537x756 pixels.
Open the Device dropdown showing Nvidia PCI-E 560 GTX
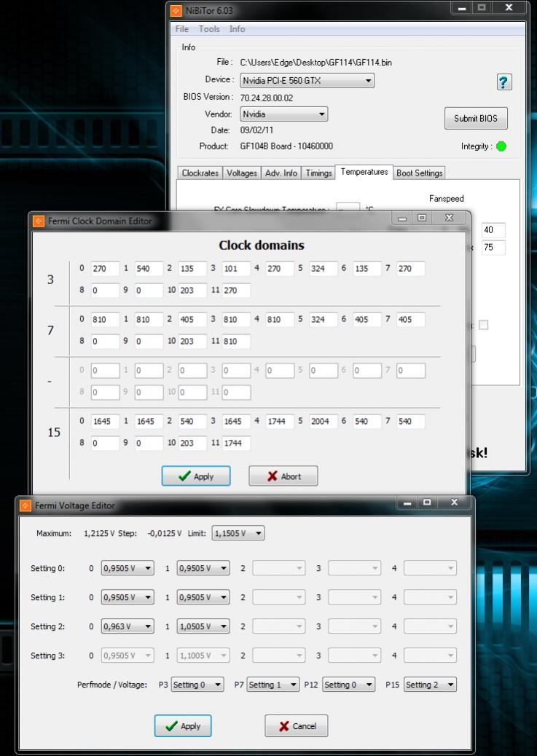pyautogui.click(x=307, y=81)
